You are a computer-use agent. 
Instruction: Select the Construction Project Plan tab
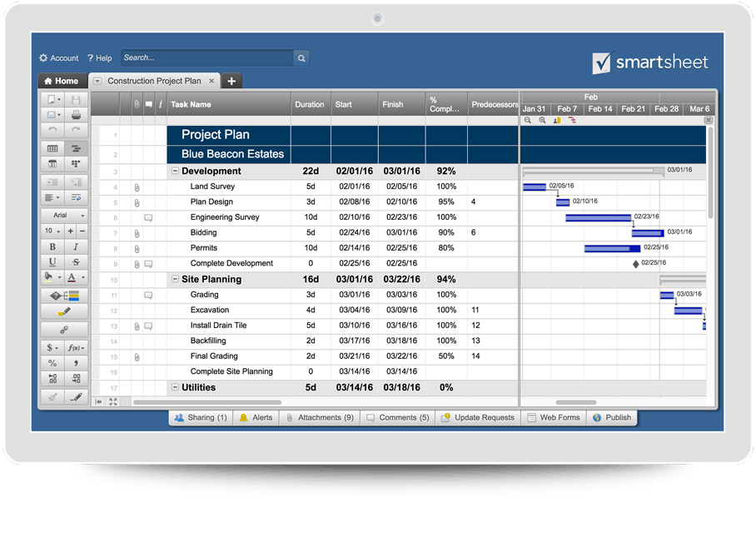(x=154, y=81)
